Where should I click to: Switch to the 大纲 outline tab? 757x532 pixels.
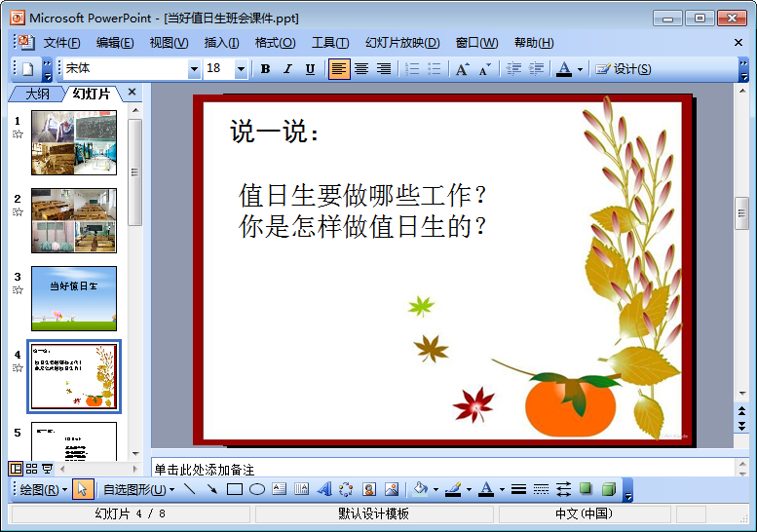[37, 94]
